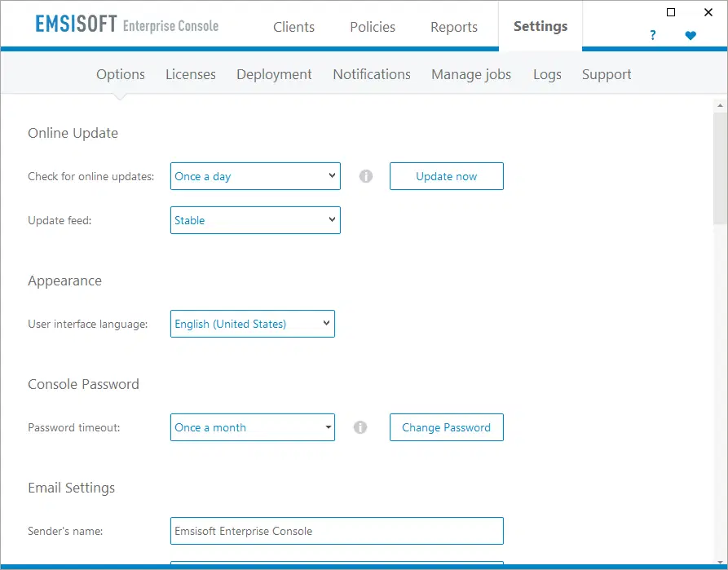Open the Notifications settings section
This screenshot has height=570, width=728.
(x=372, y=74)
